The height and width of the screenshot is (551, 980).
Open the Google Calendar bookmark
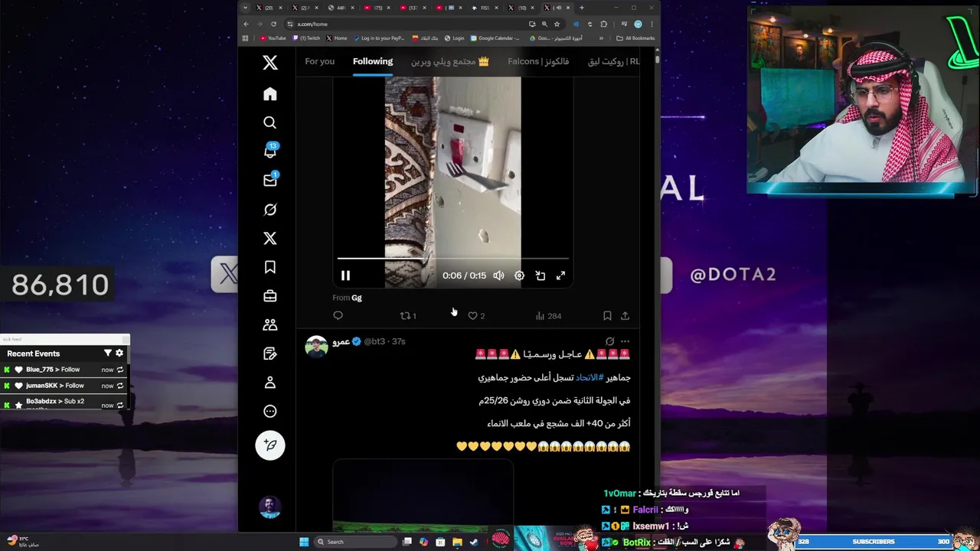tap(495, 38)
